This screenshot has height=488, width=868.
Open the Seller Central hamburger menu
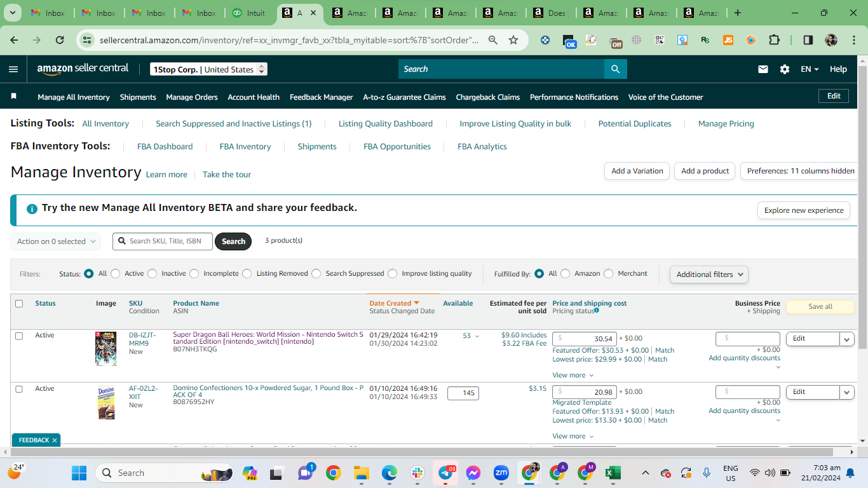pos(13,69)
